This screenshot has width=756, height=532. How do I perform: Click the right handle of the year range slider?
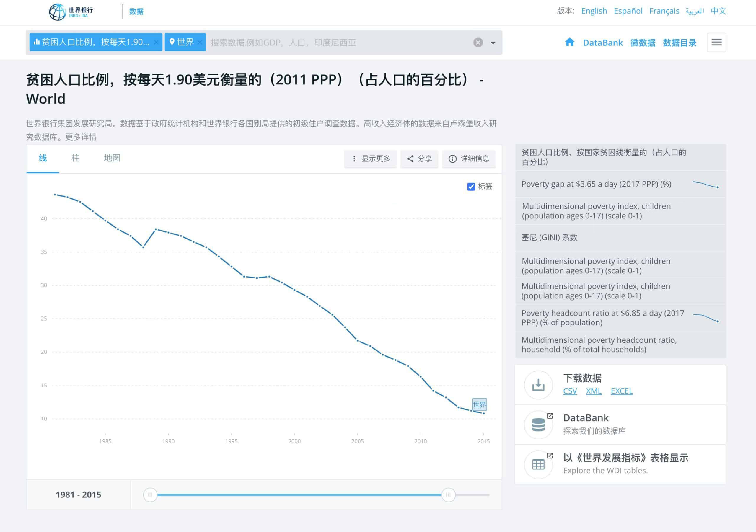tap(448, 495)
